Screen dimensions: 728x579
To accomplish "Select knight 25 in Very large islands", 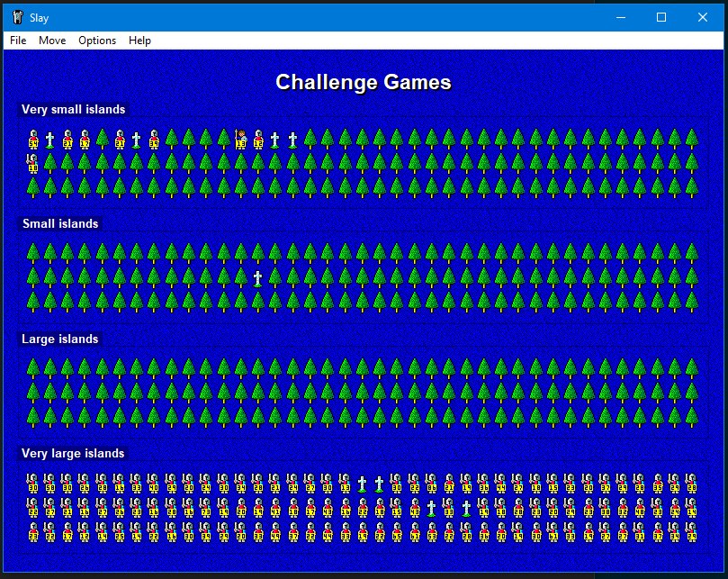I will 120,532.
